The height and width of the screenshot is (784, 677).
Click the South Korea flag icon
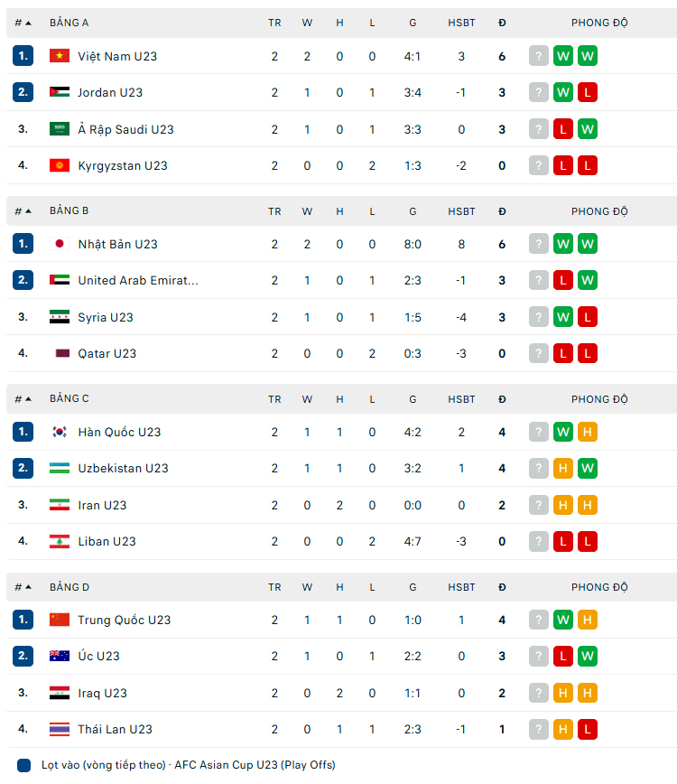(60, 432)
